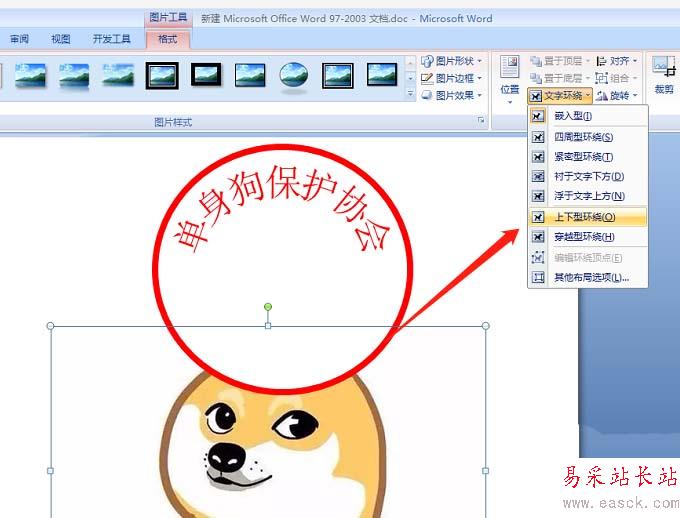
Task: Open the 图片样式 dialog launcher
Action: [x=481, y=120]
